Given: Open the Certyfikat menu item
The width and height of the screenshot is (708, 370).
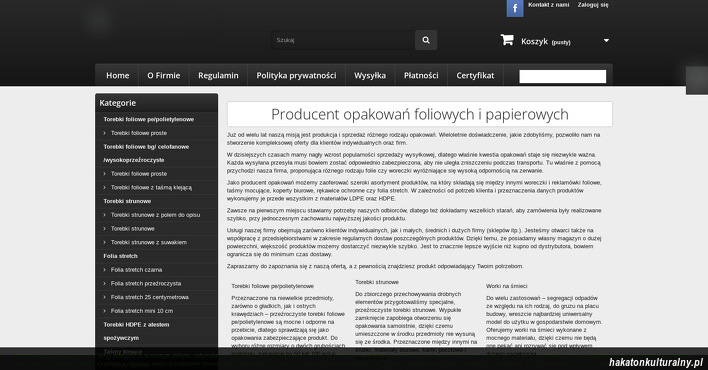Looking at the screenshot, I should click(x=475, y=75).
